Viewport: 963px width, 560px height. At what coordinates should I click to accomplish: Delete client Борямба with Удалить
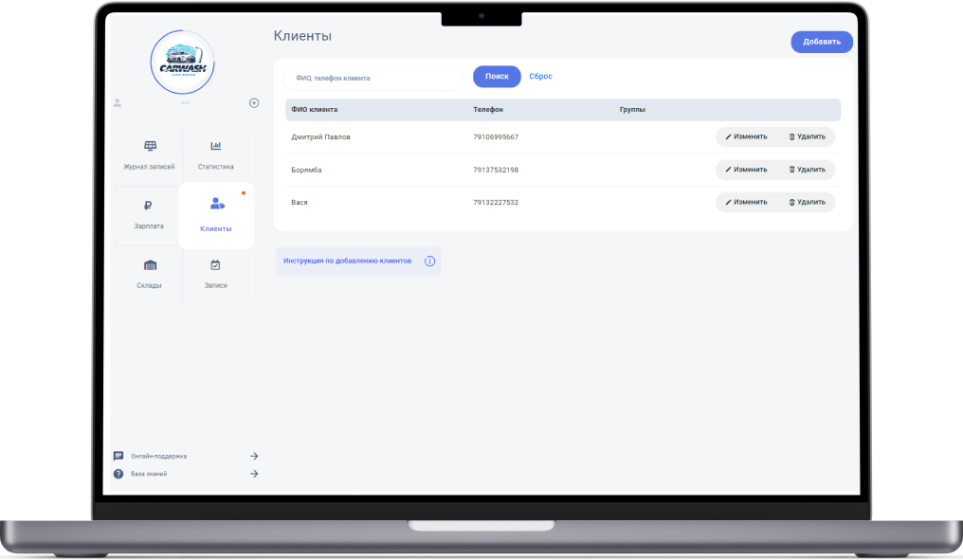point(807,170)
